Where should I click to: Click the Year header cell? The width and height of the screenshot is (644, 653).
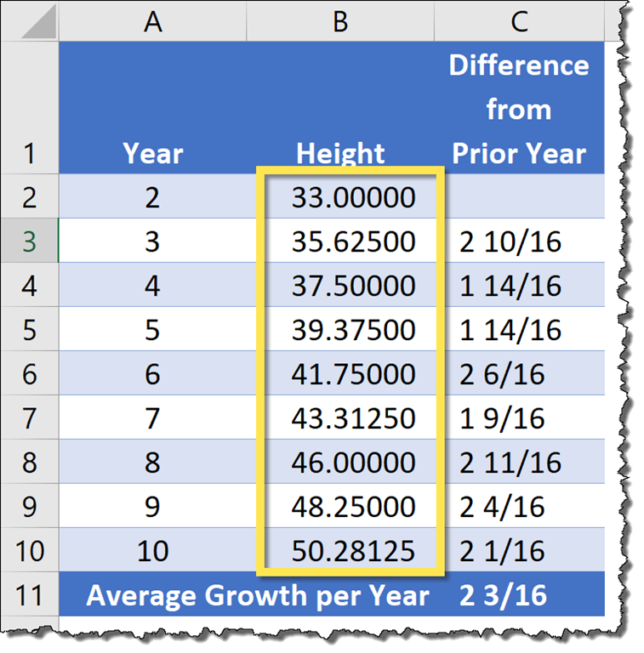tap(152, 153)
